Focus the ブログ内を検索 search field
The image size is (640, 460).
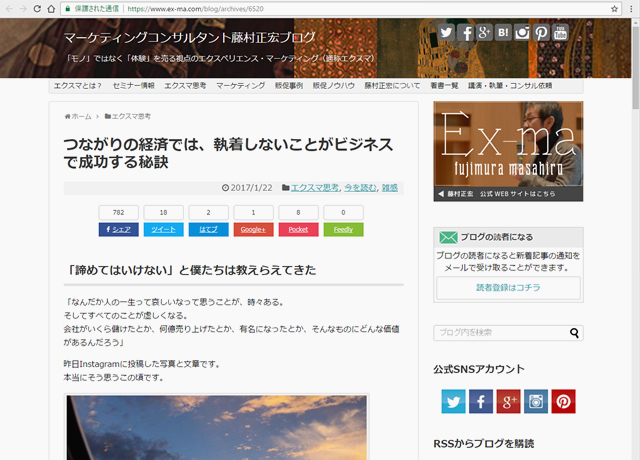click(x=500, y=333)
